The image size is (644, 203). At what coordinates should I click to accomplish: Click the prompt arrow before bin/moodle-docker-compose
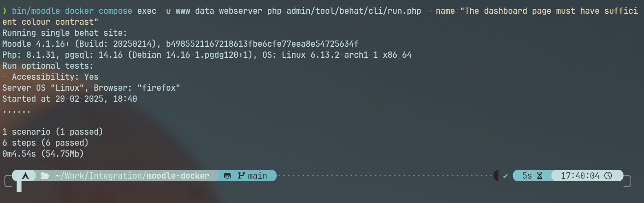(4, 11)
